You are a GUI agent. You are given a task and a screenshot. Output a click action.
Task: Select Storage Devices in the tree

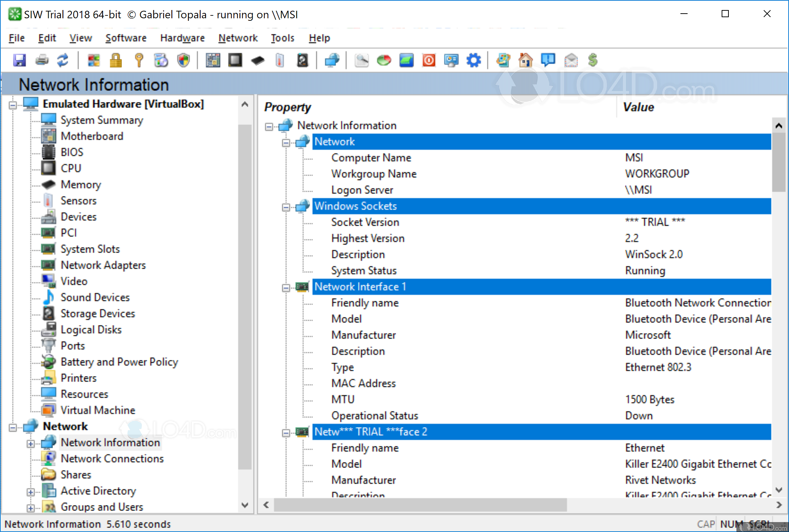98,313
